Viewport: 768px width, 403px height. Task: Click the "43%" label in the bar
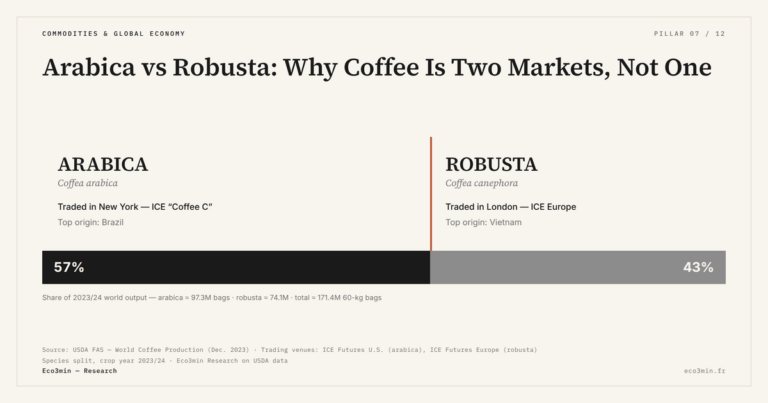coord(698,267)
